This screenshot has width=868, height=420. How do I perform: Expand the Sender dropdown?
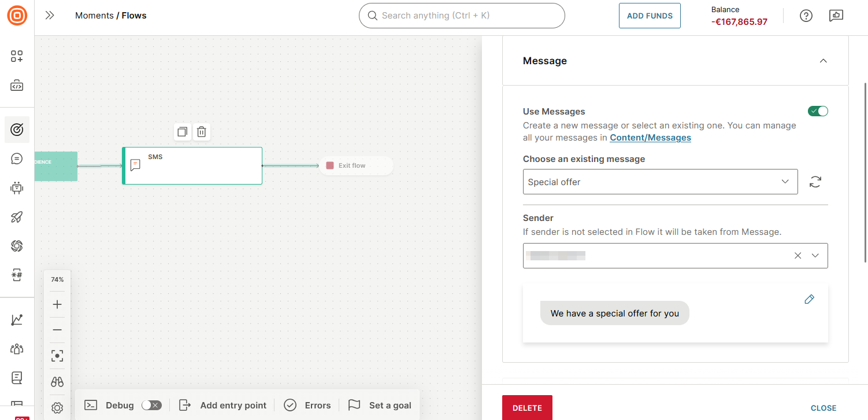point(815,255)
